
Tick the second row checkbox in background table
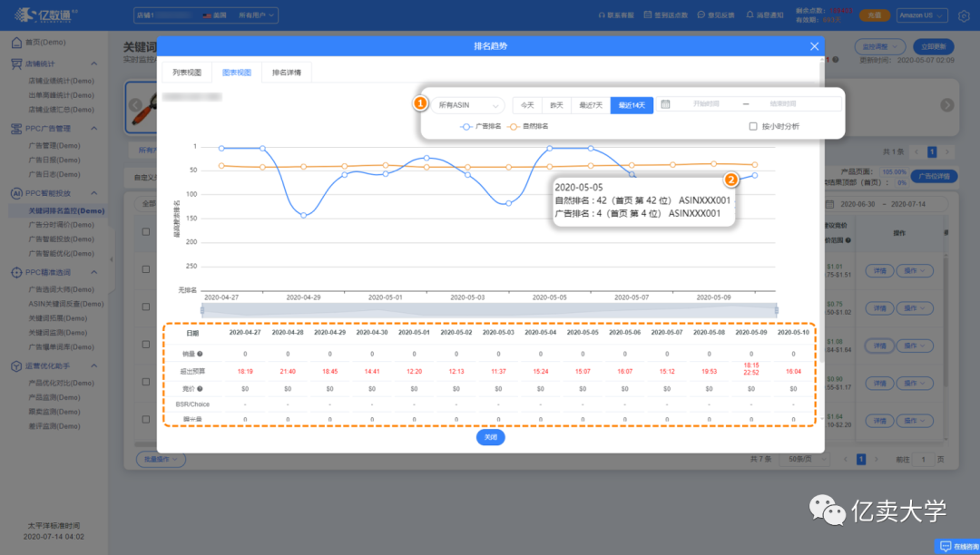145,307
